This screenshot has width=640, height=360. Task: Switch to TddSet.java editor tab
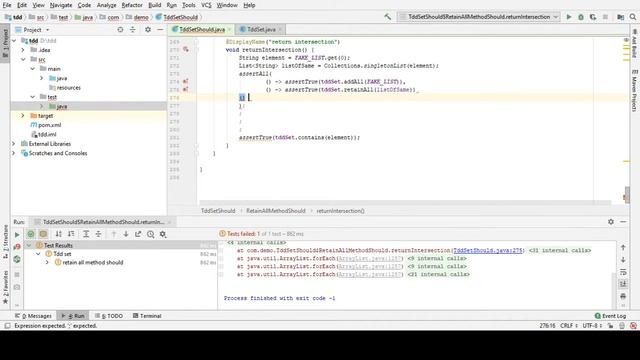(261, 29)
